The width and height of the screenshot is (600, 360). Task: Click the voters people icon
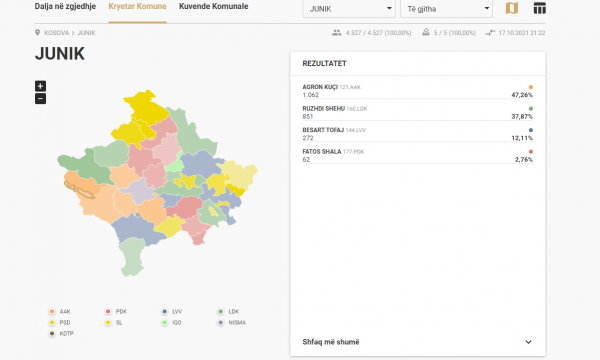coord(336,33)
